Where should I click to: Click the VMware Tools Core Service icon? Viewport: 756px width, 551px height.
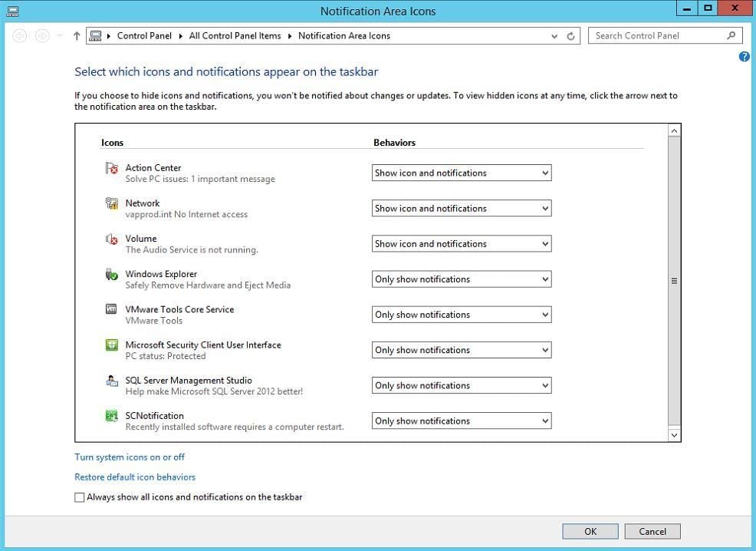tap(111, 308)
